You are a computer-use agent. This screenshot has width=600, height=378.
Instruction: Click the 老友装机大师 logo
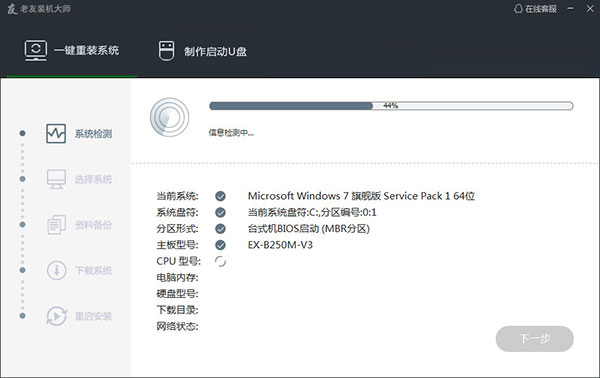coord(39,8)
